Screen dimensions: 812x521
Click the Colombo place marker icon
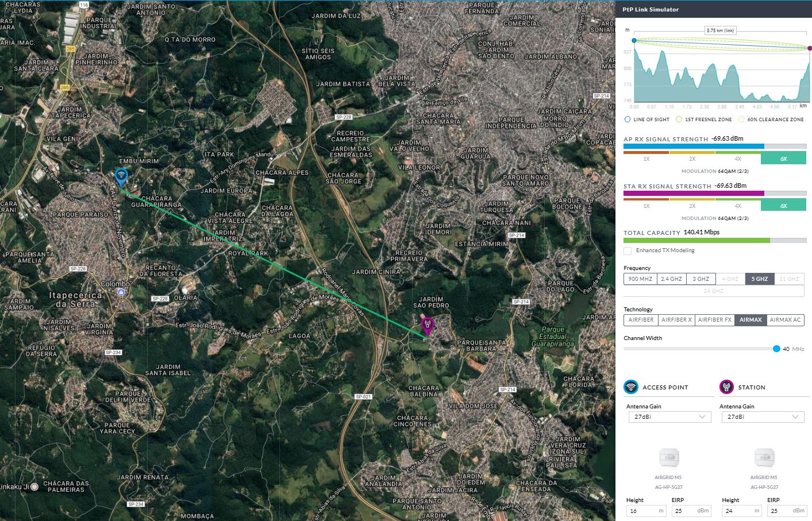pos(121,292)
